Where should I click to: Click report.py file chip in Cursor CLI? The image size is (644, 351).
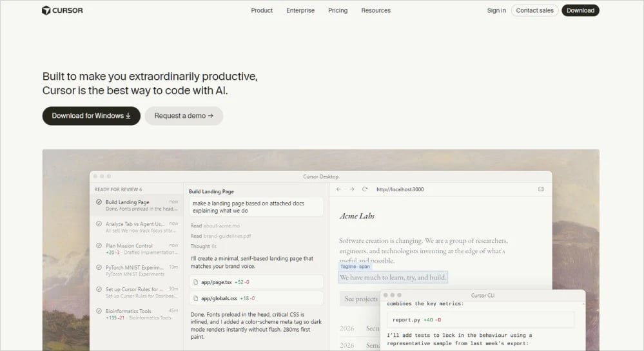(x=480, y=320)
